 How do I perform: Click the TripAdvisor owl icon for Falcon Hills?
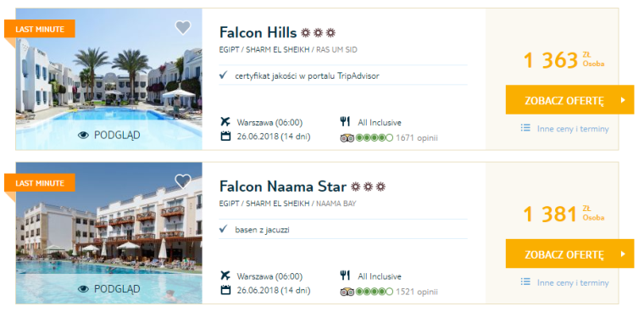347,137
